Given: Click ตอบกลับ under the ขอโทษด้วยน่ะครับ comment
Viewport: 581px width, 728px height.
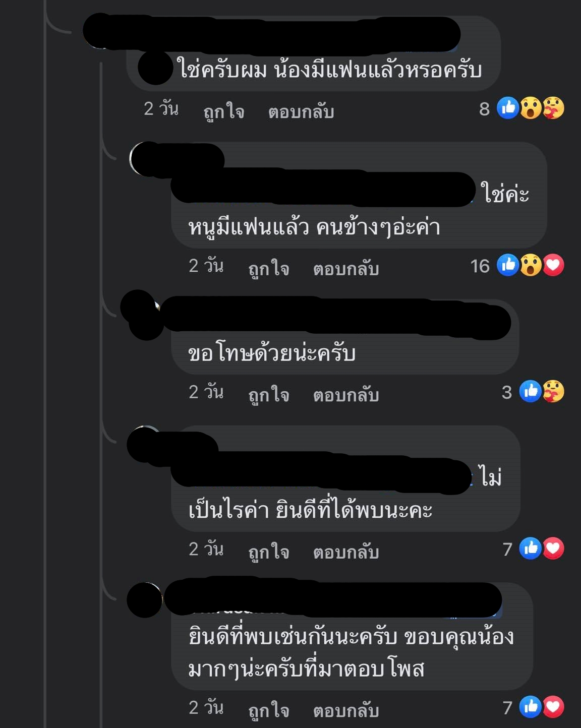Looking at the screenshot, I should [x=346, y=394].
